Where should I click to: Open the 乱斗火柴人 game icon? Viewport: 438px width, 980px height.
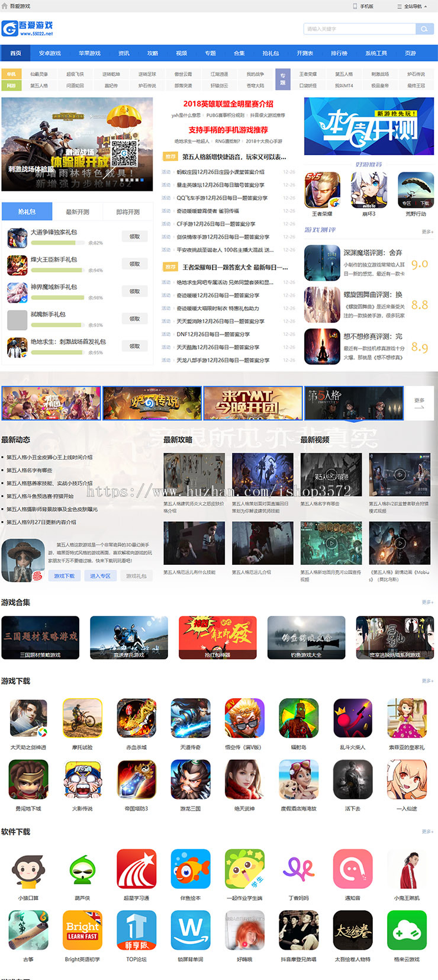click(353, 718)
